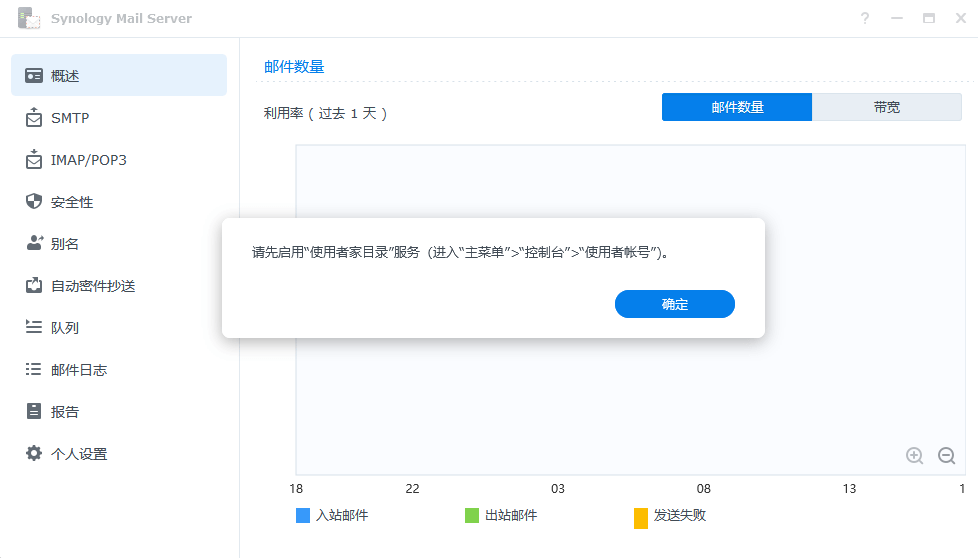The image size is (978, 558).
Task: Toggle the green outbound mail (出站邮件) legend
Action: (472, 516)
